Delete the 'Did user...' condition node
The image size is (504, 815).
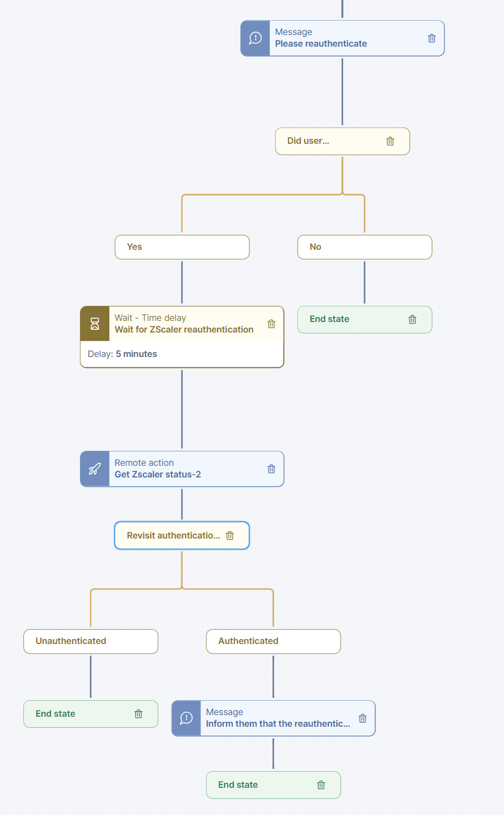click(390, 141)
